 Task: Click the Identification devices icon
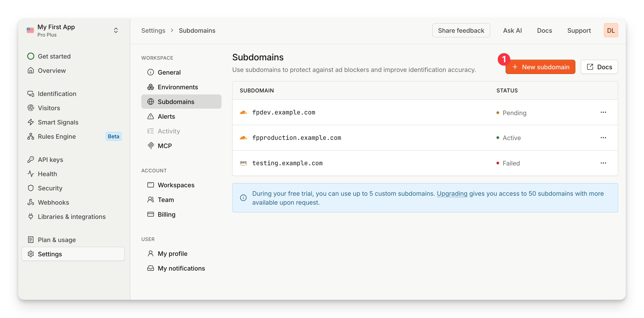pyautogui.click(x=31, y=94)
